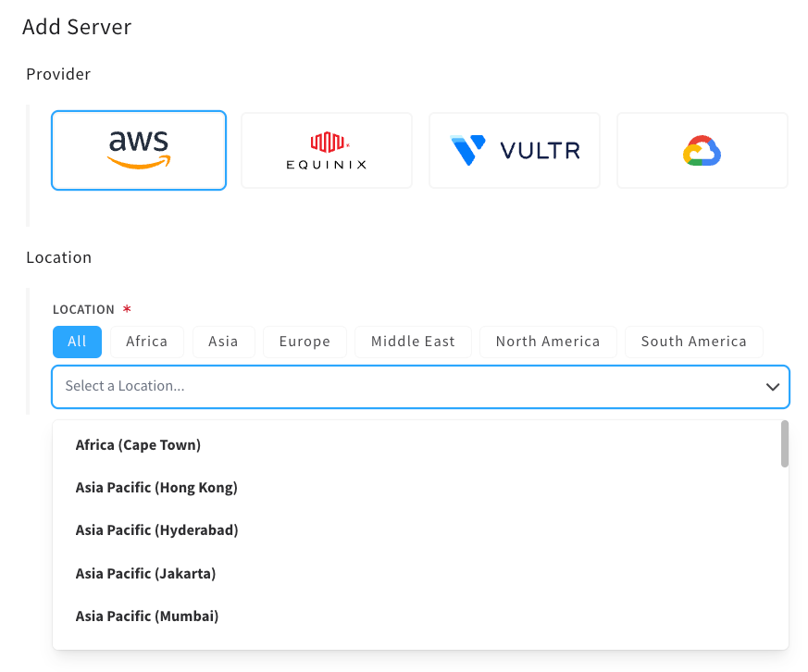Screen dimensions: 808x672
Task: Collapse the location dropdown chevron
Action: (773, 387)
